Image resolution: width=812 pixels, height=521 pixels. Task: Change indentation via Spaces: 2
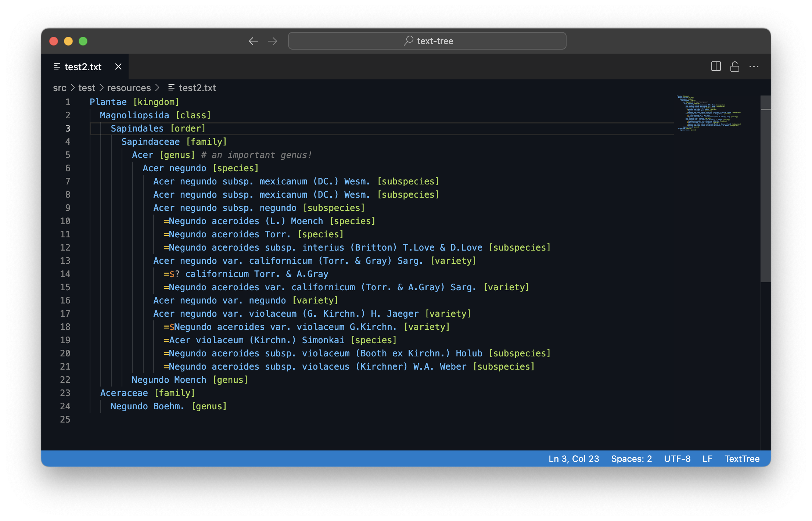click(631, 459)
